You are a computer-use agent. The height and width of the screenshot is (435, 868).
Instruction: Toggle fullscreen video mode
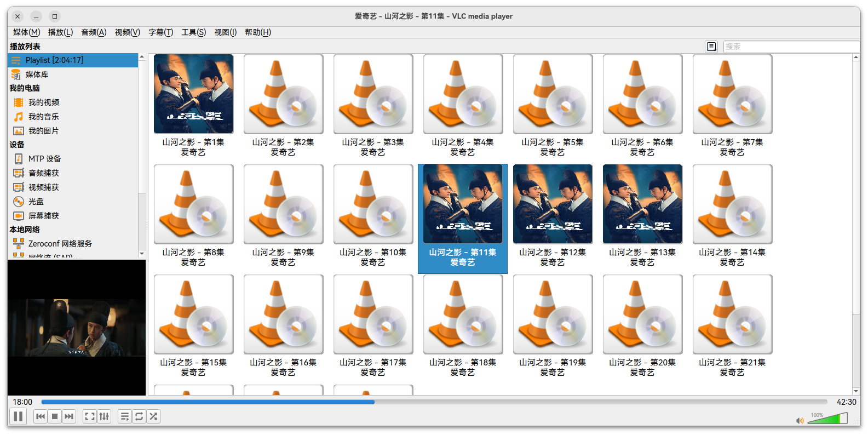pos(90,416)
